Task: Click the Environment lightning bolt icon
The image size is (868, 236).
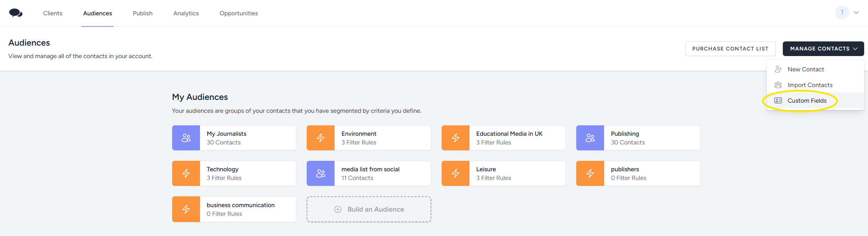Action: click(x=321, y=138)
